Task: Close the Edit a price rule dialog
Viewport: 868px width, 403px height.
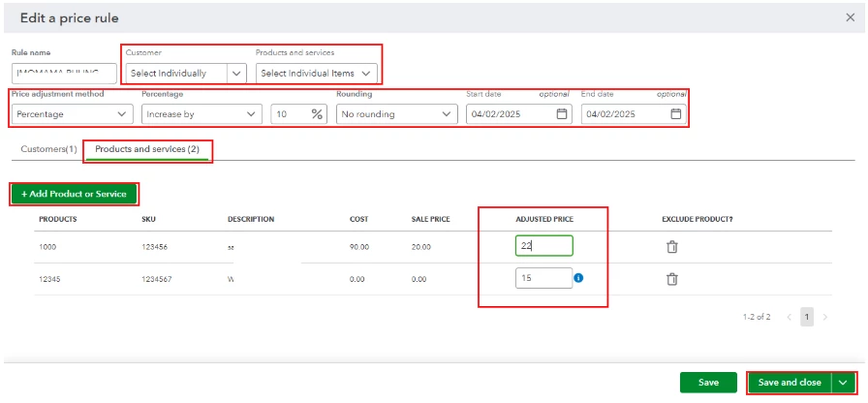Action: 851,17
